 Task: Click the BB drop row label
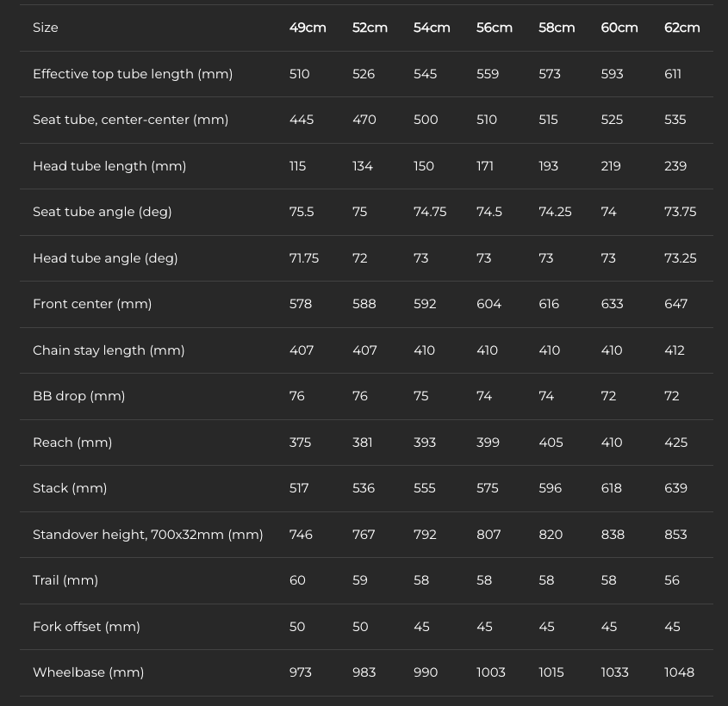79,396
